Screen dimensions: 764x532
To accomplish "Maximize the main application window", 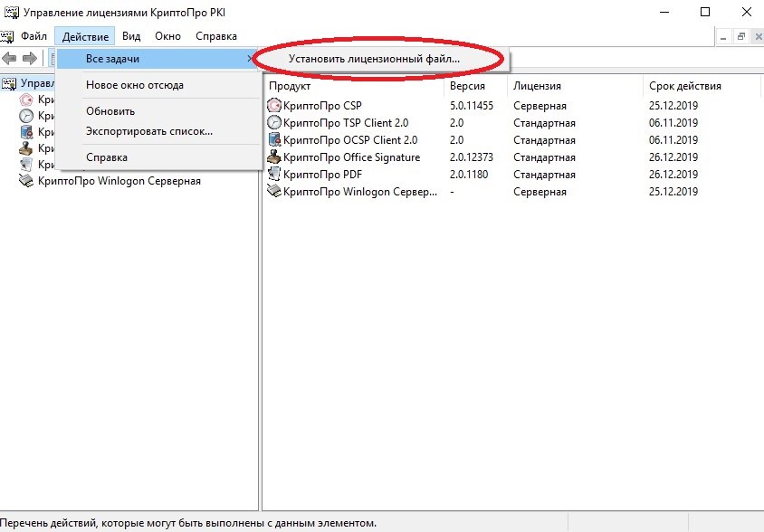I will click(x=705, y=12).
